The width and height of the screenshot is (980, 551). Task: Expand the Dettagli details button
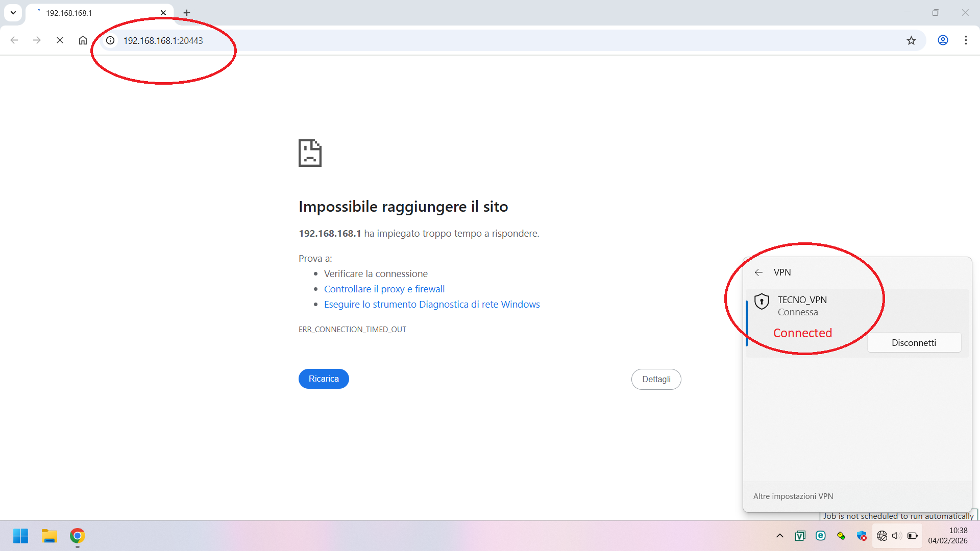click(x=656, y=380)
